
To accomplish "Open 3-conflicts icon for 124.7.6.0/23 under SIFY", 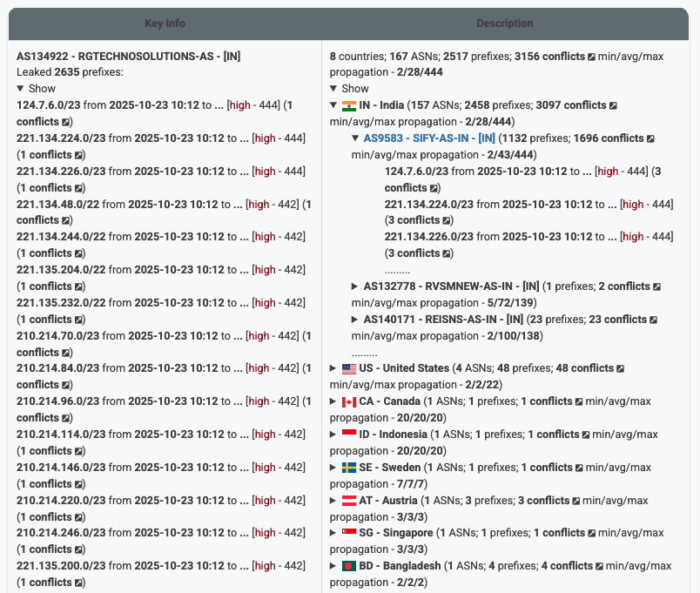I will tap(434, 188).
